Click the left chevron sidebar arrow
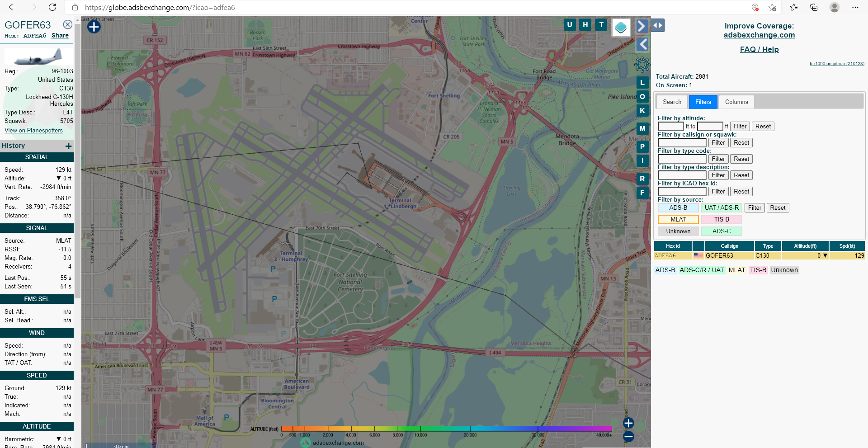Image resolution: width=868 pixels, height=448 pixels. coord(642,44)
